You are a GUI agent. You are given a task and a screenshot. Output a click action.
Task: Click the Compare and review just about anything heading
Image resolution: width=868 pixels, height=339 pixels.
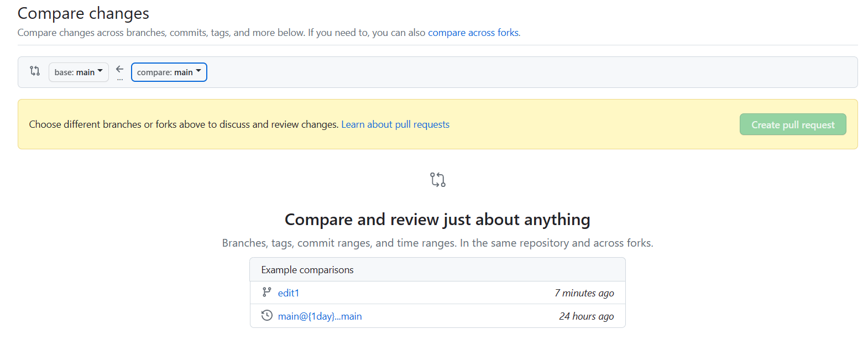pyautogui.click(x=437, y=220)
